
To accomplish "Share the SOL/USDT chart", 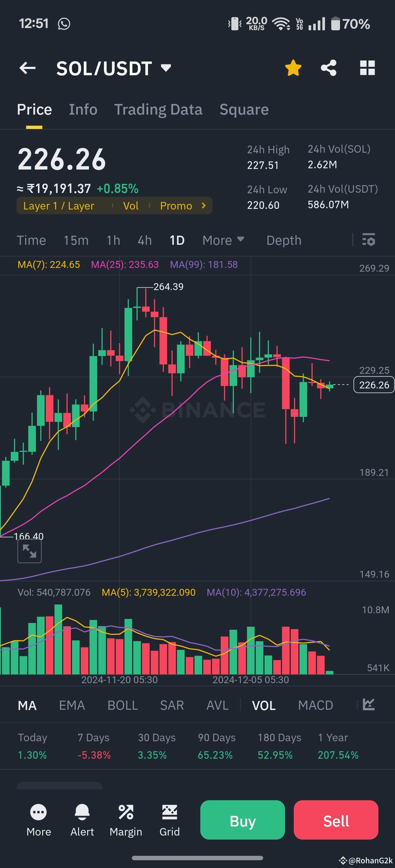I will coord(328,68).
